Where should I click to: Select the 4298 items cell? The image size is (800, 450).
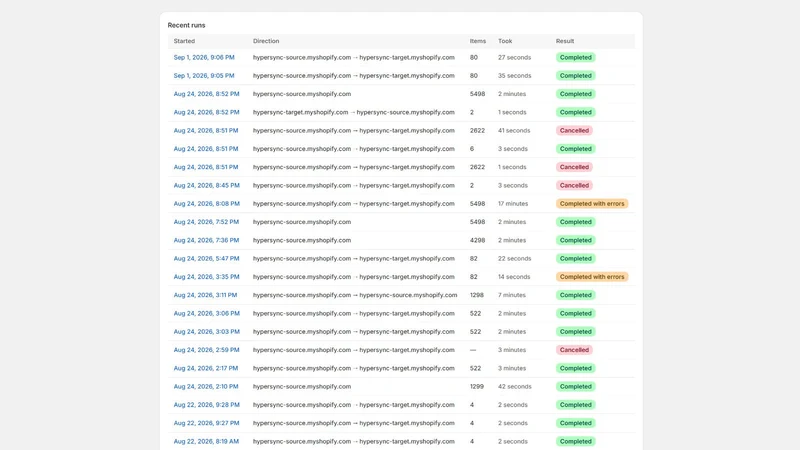(x=477, y=240)
